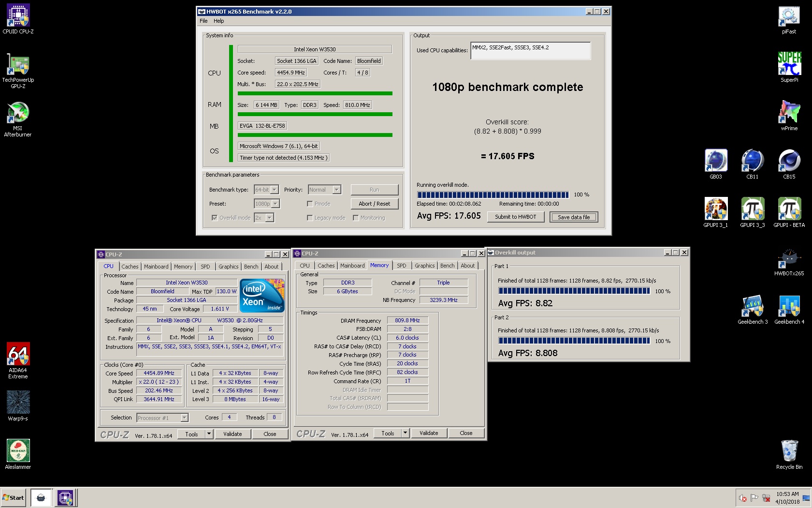Expand Tools dropdown arrow in CPU tab window
The width and height of the screenshot is (812, 508).
click(209, 433)
